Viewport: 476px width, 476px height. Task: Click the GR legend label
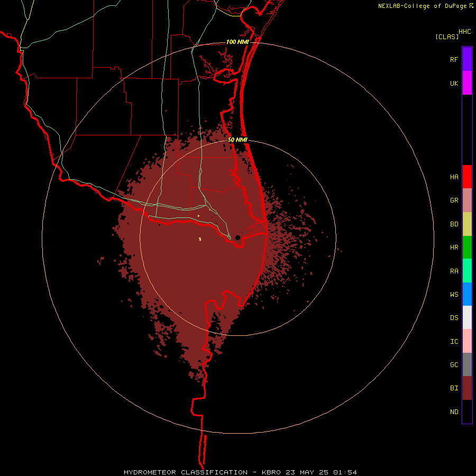click(454, 200)
